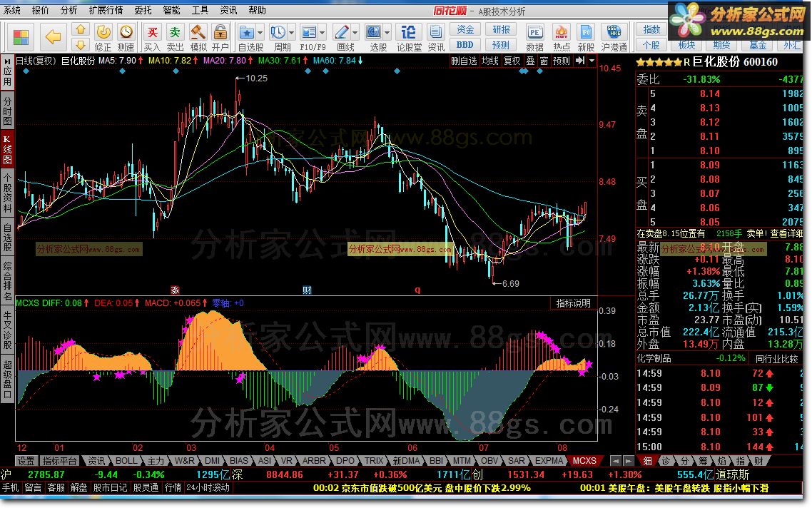Open 指标说明 indicator description
The width and height of the screenshot is (812, 508).
click(573, 303)
